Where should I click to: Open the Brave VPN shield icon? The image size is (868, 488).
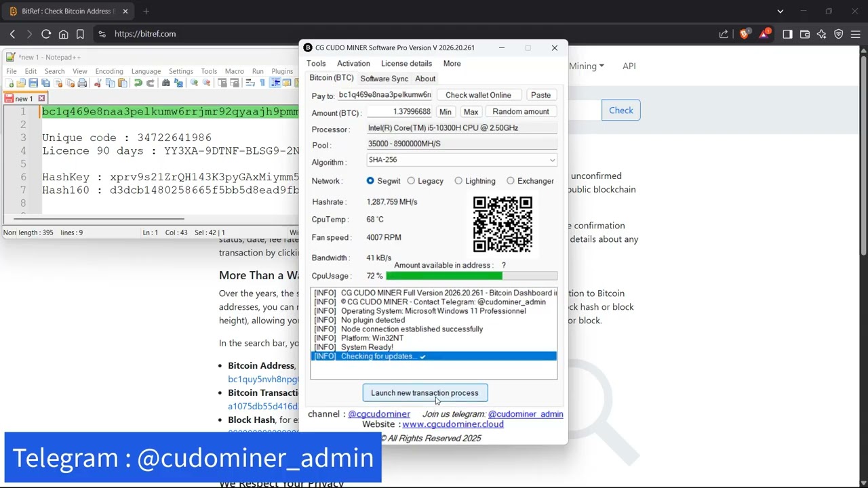839,34
